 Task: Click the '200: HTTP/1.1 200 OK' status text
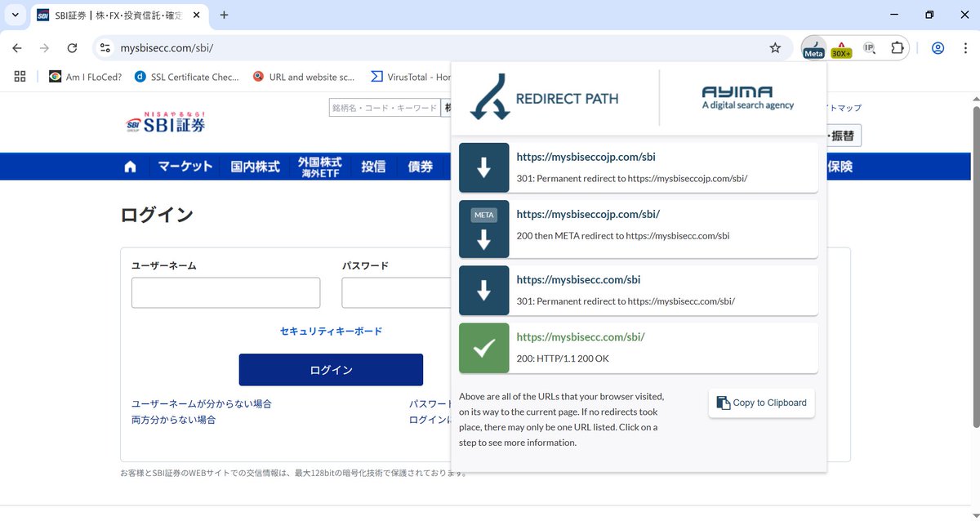click(563, 358)
